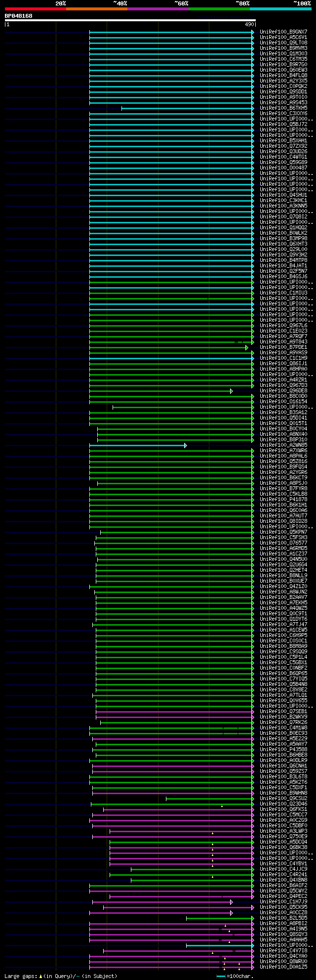Click the white query sequence bar
The height and width of the screenshot is (980, 316).
coord(130,20)
